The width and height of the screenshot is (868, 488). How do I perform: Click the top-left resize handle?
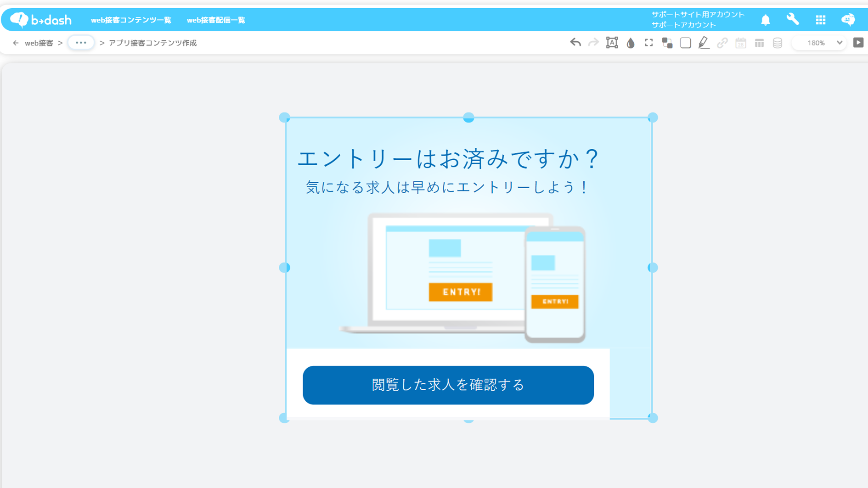[x=285, y=118]
